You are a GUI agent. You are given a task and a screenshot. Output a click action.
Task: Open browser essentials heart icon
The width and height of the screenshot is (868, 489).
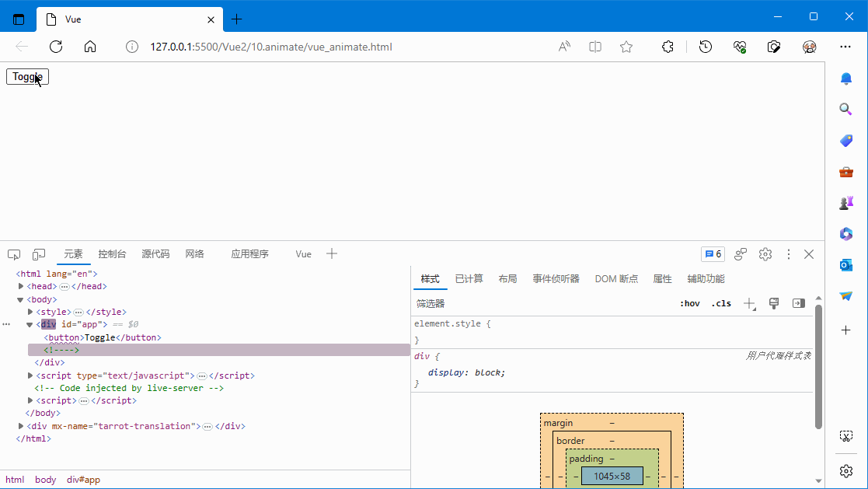click(x=740, y=47)
